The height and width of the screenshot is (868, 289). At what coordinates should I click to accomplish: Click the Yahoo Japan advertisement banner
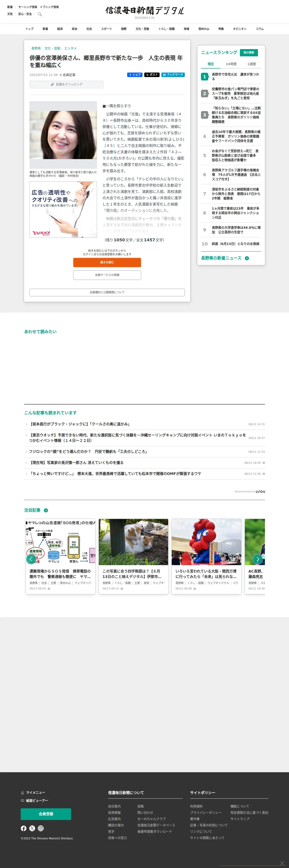point(63,209)
